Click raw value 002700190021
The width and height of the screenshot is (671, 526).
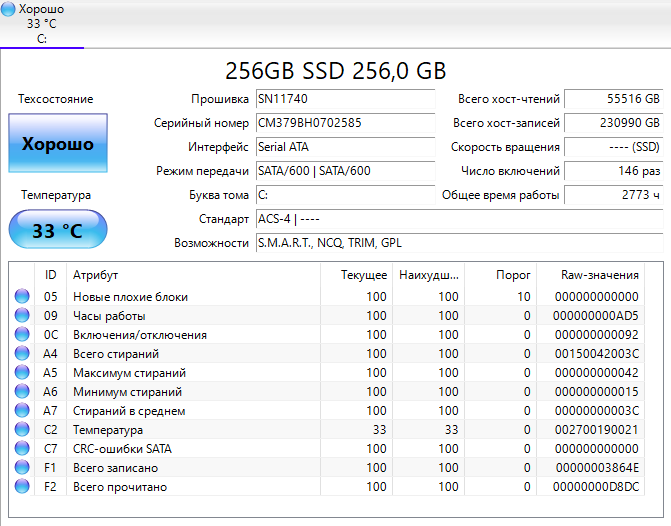597,429
